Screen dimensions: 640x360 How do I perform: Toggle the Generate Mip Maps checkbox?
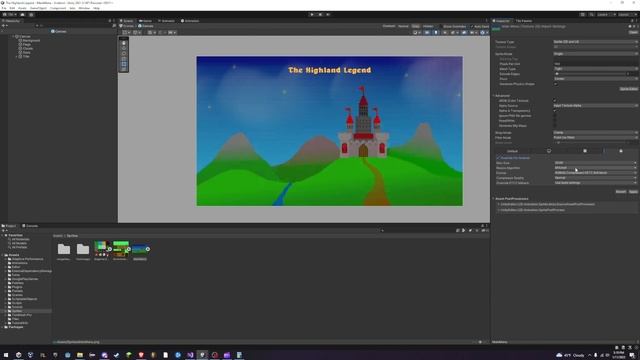pos(555,126)
